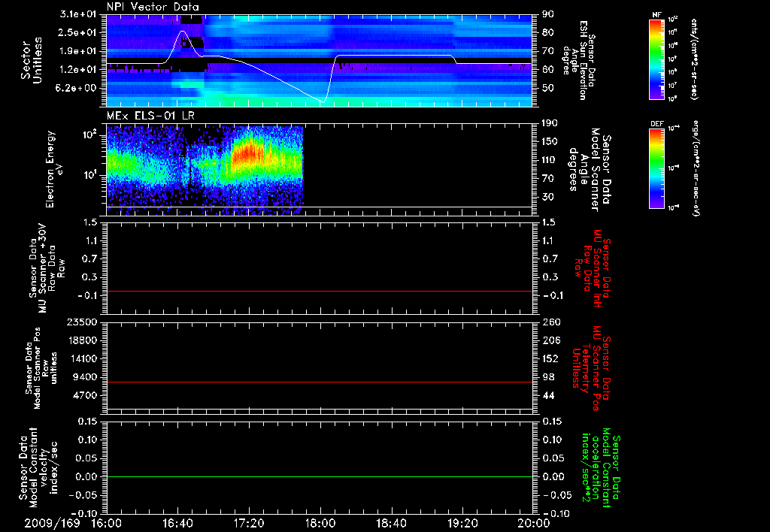Click the "23500" scanner position tick
The image size is (770, 532).
(x=81, y=322)
